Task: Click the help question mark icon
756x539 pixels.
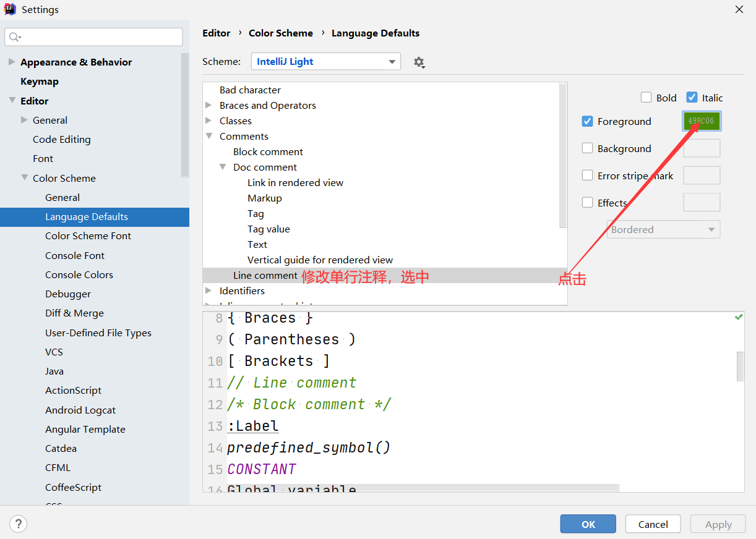Action: (19, 524)
